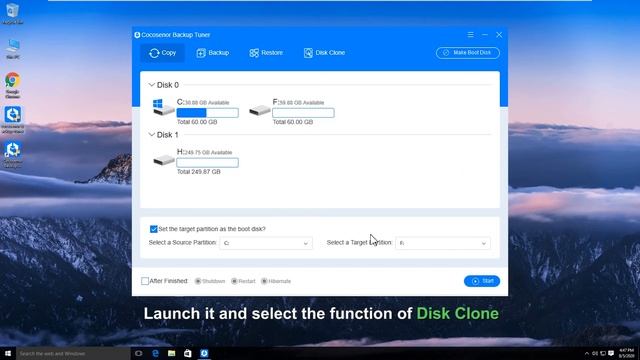Viewport: 640px width, 360px height.
Task: Open Microsoft Edge from the taskbar
Action: 156,353
